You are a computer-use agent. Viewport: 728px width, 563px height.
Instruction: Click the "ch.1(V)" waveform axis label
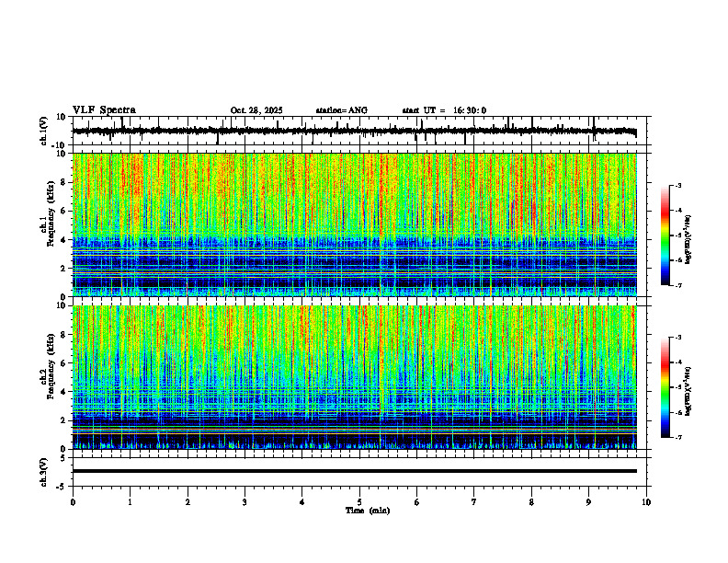[x=44, y=131]
